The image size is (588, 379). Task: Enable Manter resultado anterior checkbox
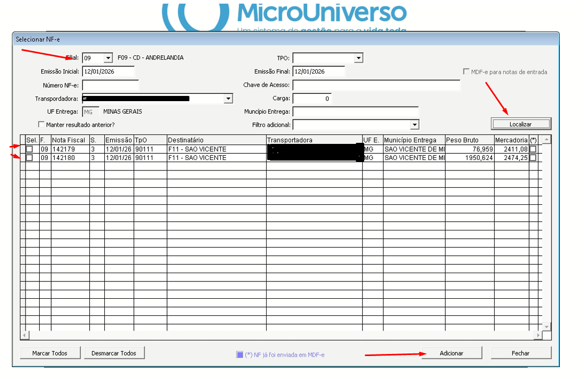(41, 125)
